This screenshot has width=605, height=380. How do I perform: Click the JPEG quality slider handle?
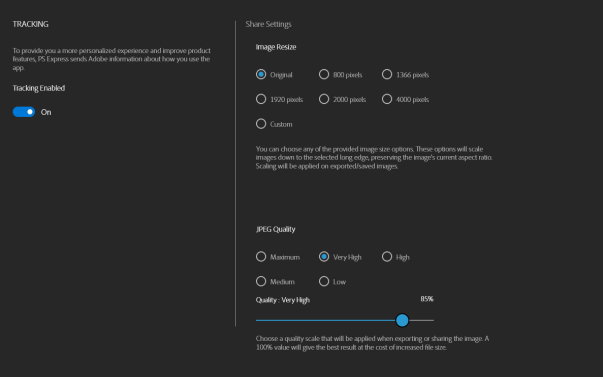402,320
